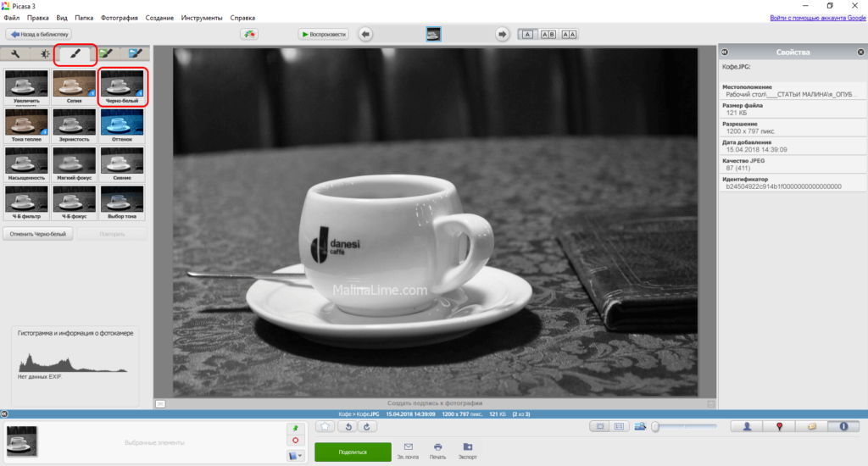Apply the Soft Focus (Мягкий фокус) effect
868x466 pixels.
click(x=75, y=164)
